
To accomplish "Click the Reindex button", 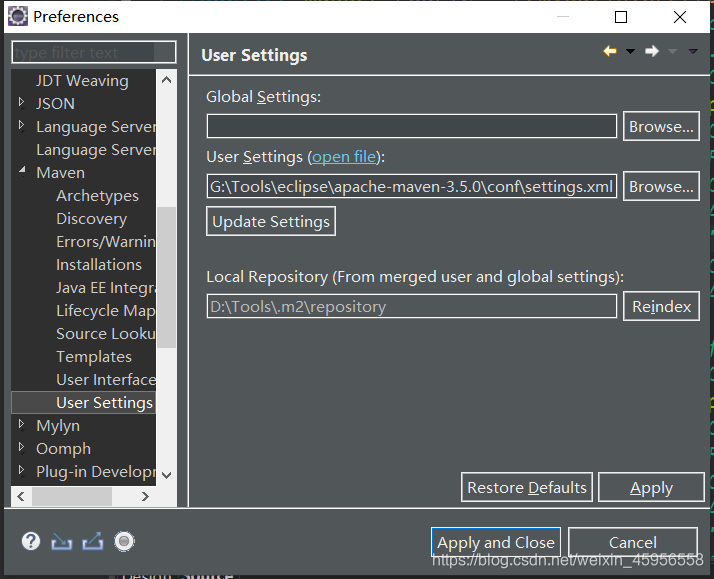I will click(661, 306).
